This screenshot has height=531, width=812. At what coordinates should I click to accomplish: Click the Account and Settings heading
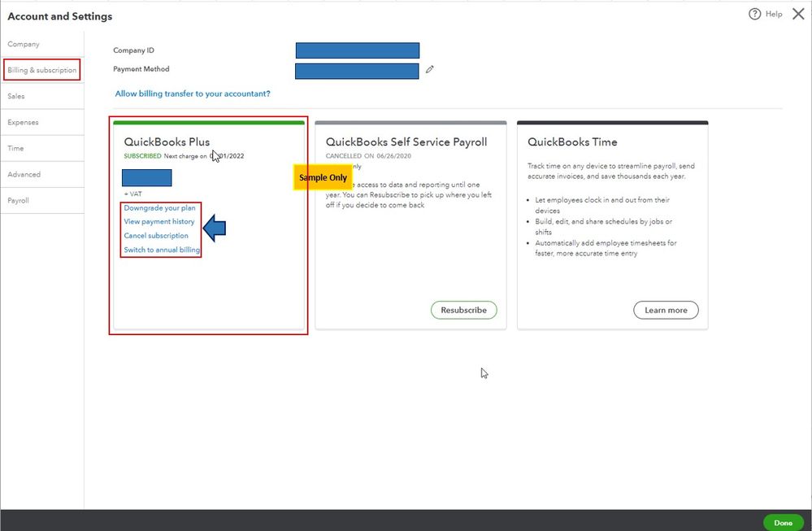[x=59, y=16]
